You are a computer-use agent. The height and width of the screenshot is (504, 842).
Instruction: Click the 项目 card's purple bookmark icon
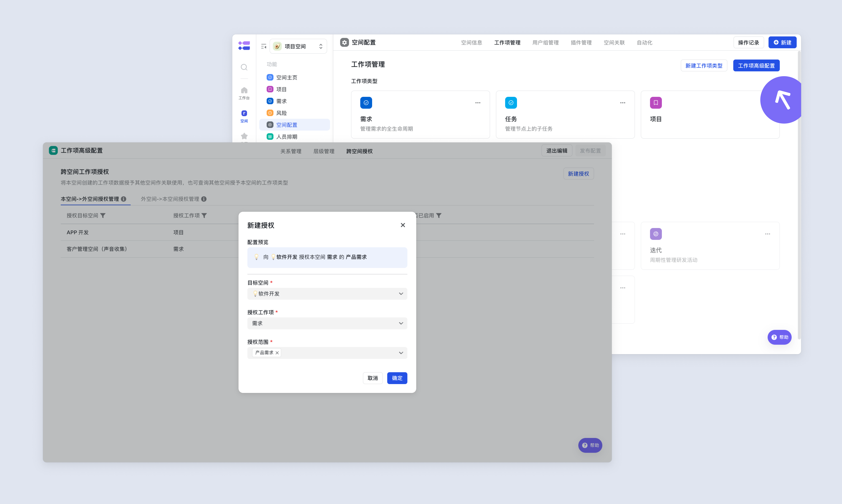click(x=655, y=103)
